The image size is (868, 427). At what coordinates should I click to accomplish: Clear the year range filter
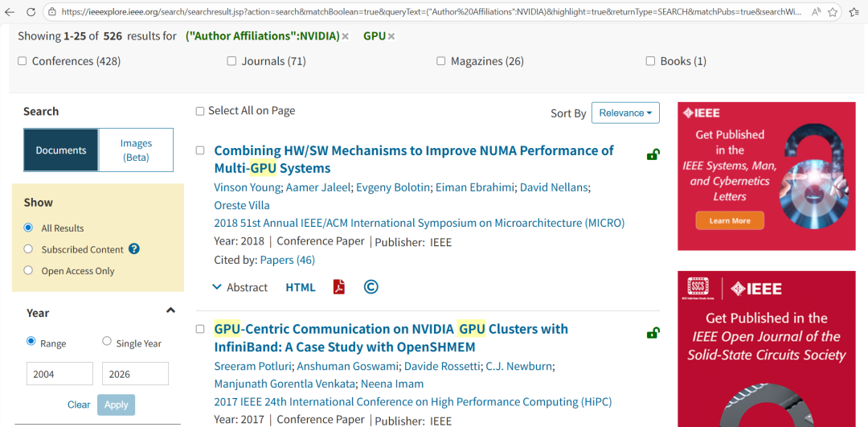(79, 404)
